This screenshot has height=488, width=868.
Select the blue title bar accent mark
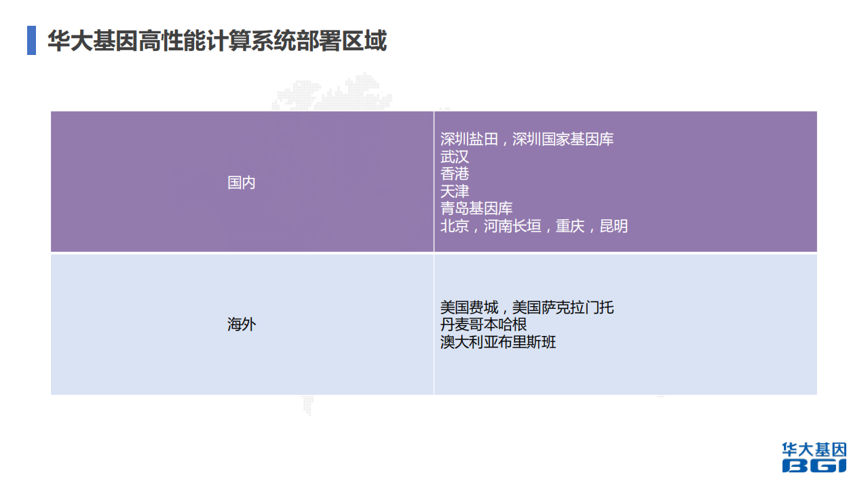coord(30,40)
